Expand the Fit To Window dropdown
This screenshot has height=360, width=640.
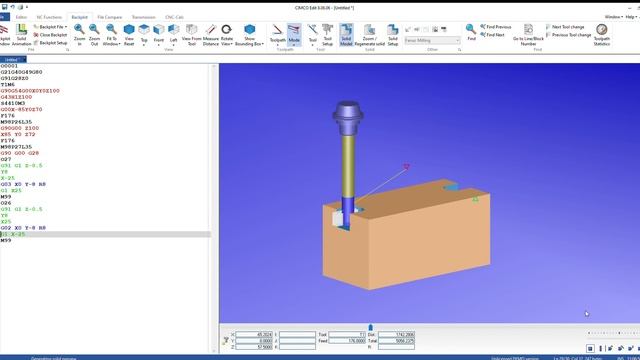point(111,44)
